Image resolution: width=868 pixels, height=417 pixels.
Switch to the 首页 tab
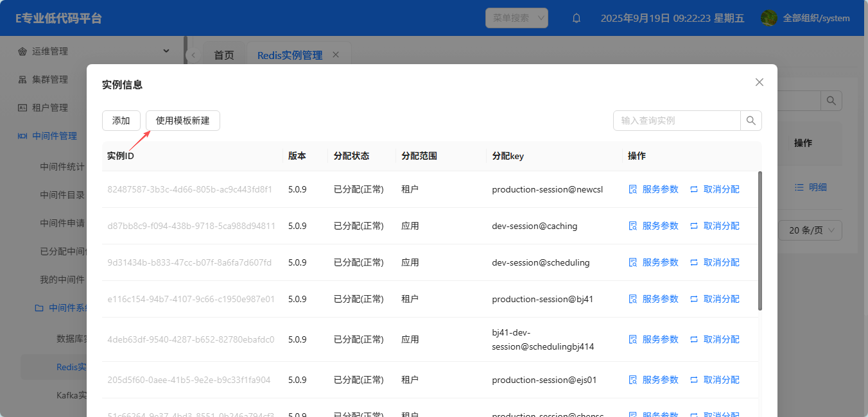click(224, 55)
